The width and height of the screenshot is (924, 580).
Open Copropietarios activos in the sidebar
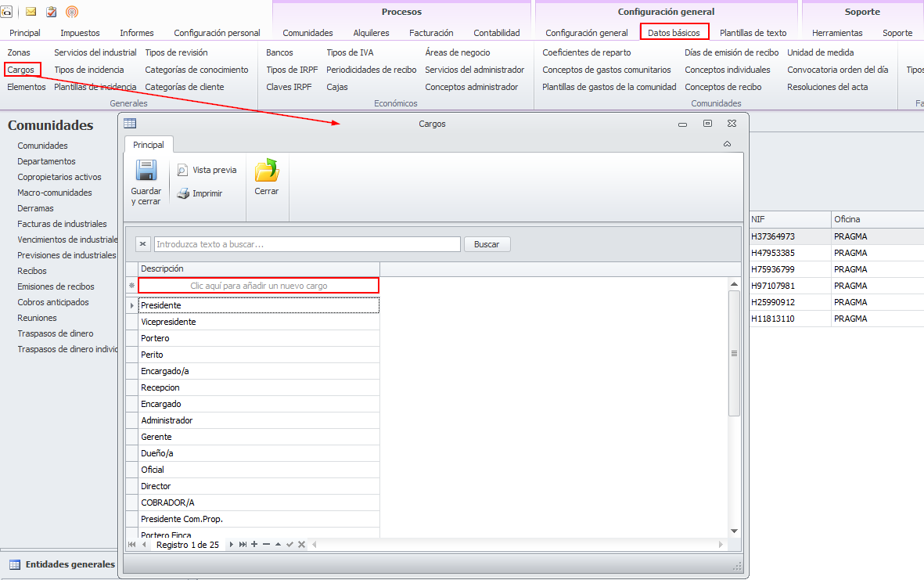point(59,177)
